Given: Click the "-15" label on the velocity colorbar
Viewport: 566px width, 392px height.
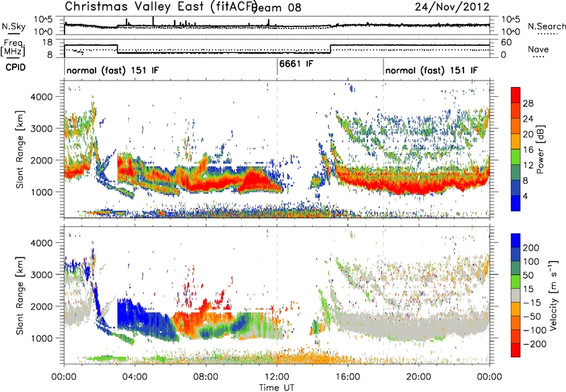Looking at the screenshot, I should [x=531, y=303].
